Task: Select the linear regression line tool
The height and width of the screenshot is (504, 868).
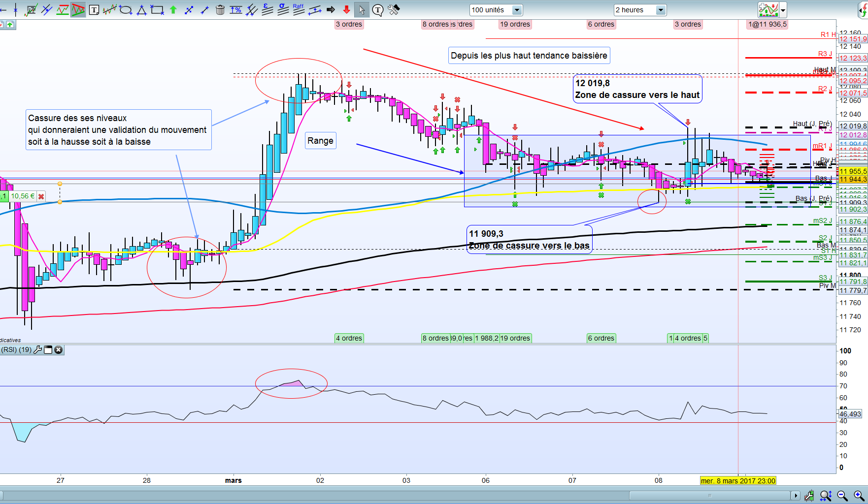Action: [x=315, y=9]
